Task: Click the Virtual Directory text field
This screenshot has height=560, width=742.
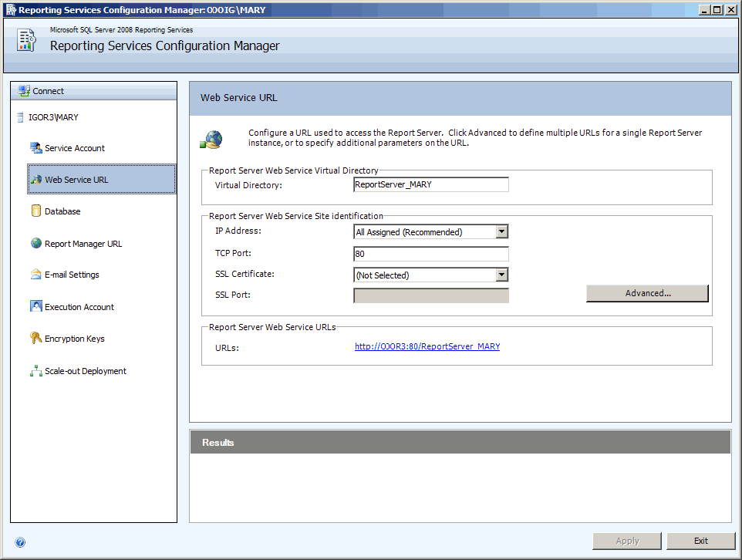Action: 431,184
